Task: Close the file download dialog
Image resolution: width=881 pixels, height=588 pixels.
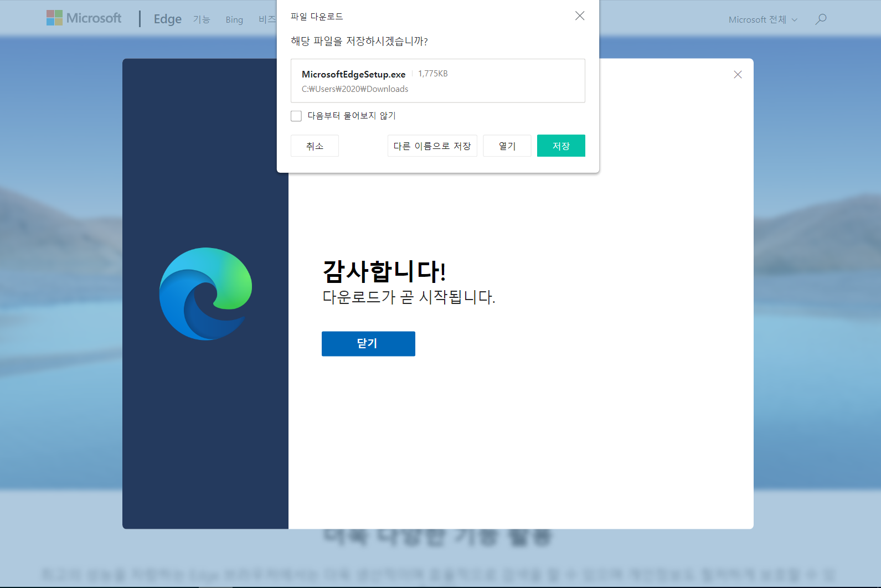Action: coord(580,16)
